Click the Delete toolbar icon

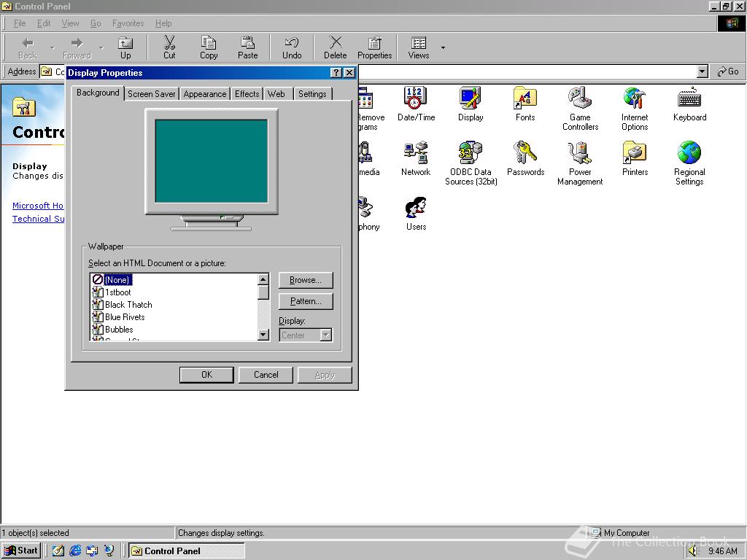pos(336,47)
